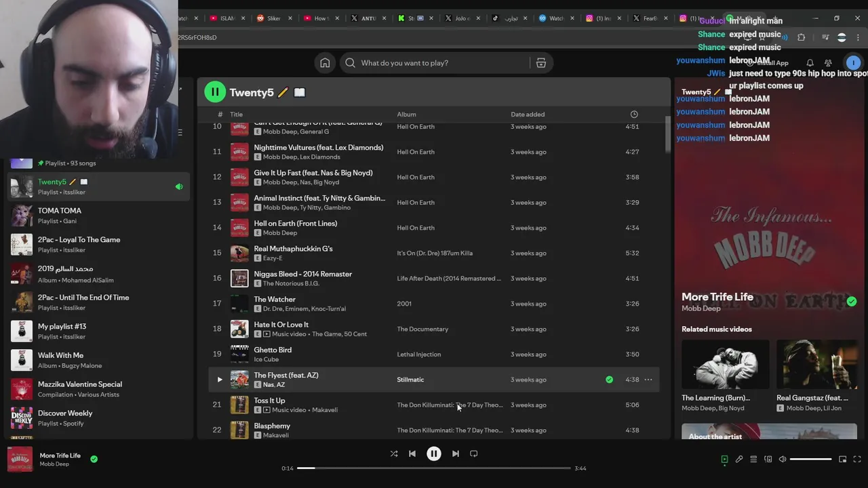Open the user profile avatar
This screenshot has width=868, height=488.
tap(853, 63)
